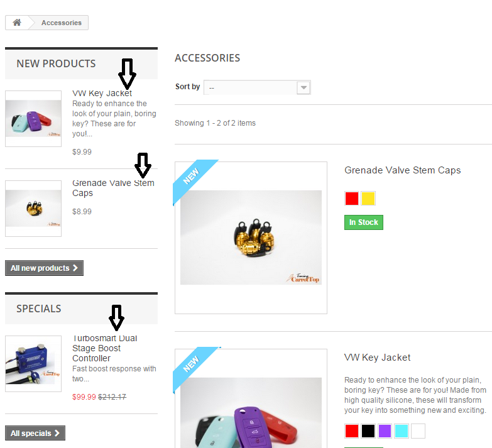Click the All specials button
Viewport: 492px width, 448px height.
tap(35, 433)
